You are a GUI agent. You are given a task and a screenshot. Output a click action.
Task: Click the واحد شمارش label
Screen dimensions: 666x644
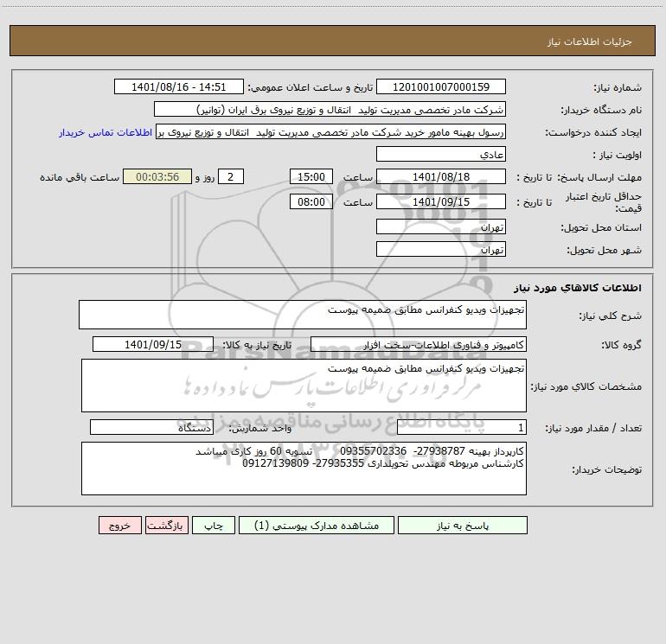click(260, 429)
